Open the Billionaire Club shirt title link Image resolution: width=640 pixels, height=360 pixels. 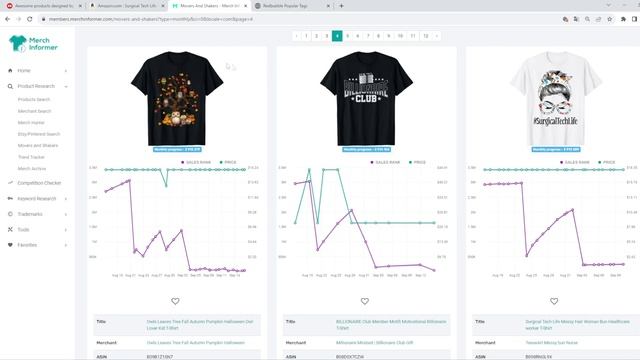391,325
